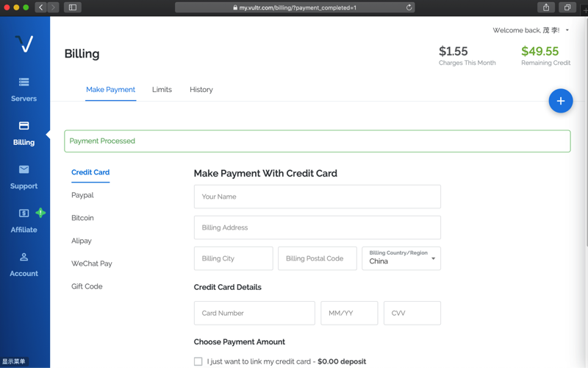Open the Support envelope icon
Screen dimensions: 588x368
point(24,169)
